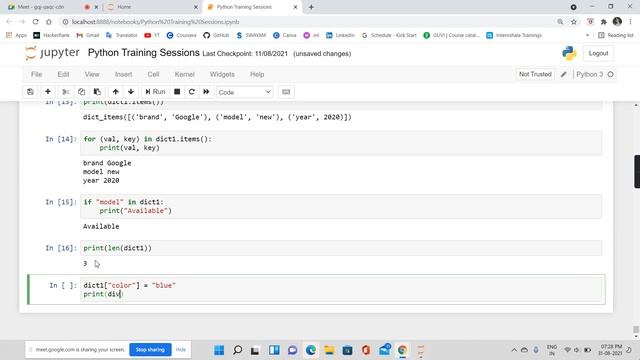Open the LinkedIn bookmark
The height and width of the screenshot is (360, 640).
[340, 35]
